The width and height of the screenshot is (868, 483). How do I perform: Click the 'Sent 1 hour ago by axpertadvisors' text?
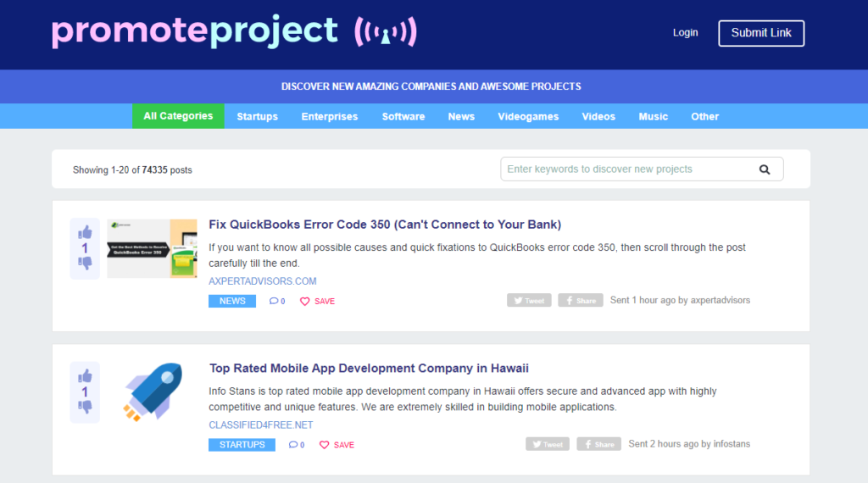click(680, 301)
